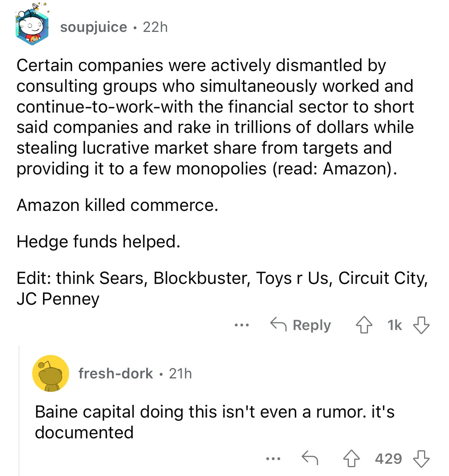449x476 pixels.
Task: Click the 22h timestamp
Action: click(155, 27)
